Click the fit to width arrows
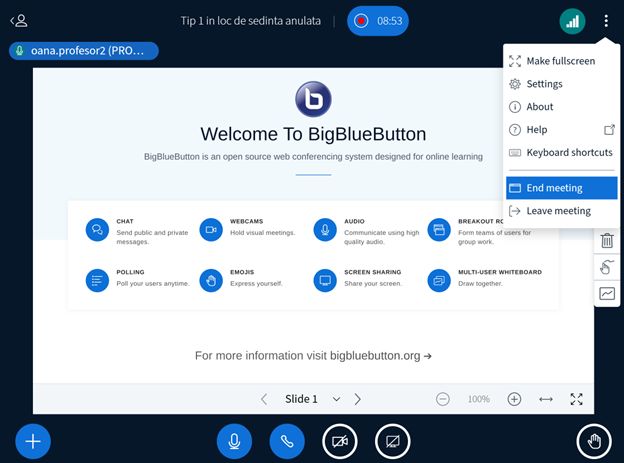 (x=546, y=399)
